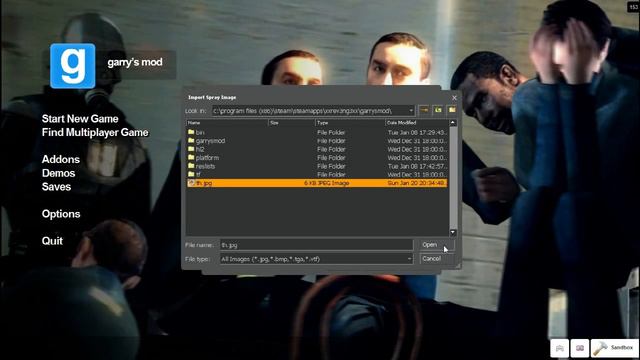Click the 6 KB JPEG Image cell
Image resolution: width=640 pixels, height=360 pixels.
click(327, 183)
